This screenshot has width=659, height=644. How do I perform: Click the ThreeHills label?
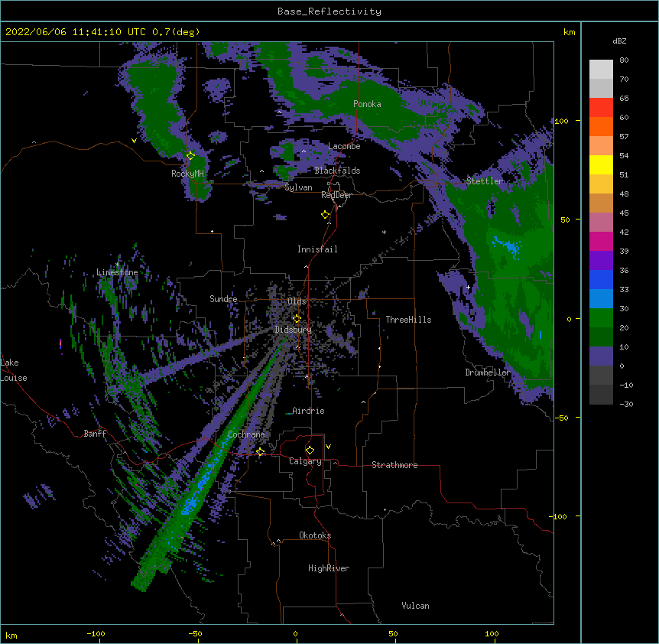(x=408, y=320)
